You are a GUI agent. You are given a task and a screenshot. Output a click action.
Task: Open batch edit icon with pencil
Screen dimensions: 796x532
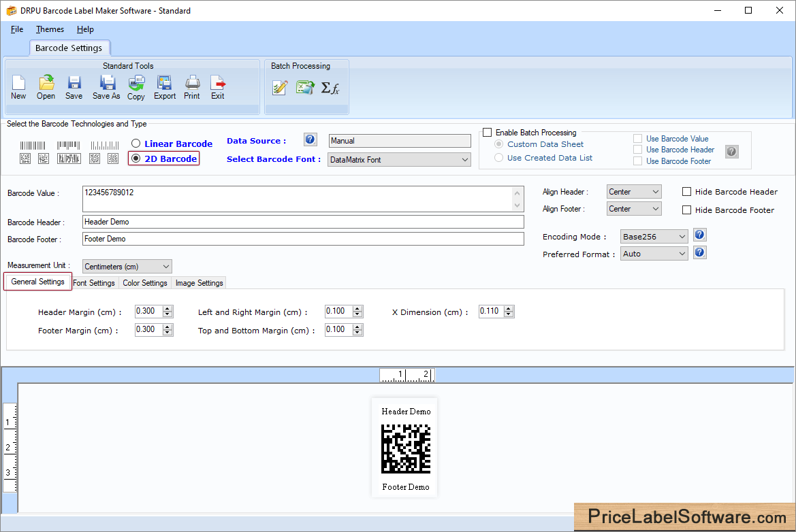click(280, 88)
